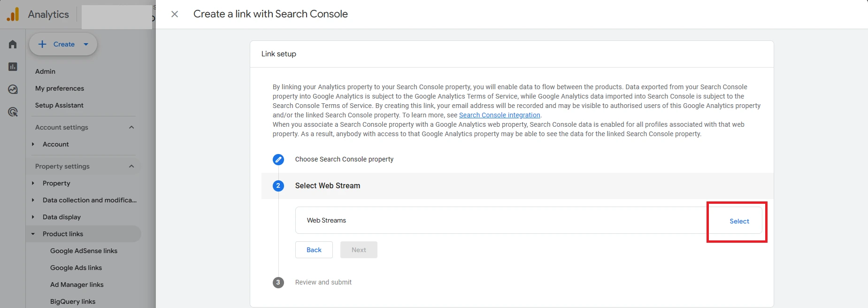Click the greyed Next button
The width and height of the screenshot is (868, 308).
click(359, 250)
